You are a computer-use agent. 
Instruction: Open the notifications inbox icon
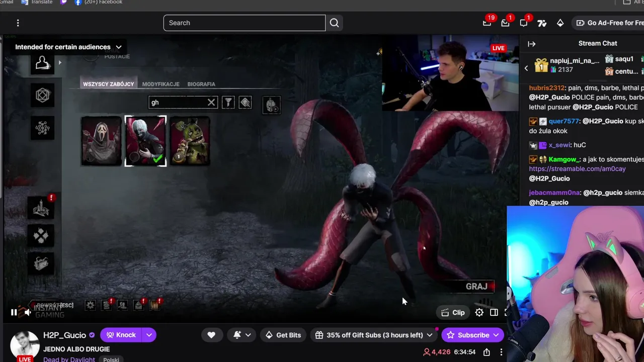[505, 23]
